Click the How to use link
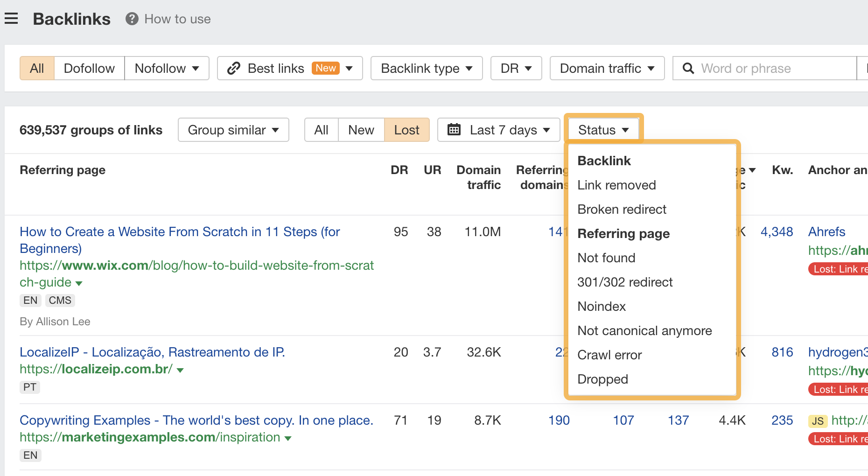The width and height of the screenshot is (868, 476). (177, 19)
